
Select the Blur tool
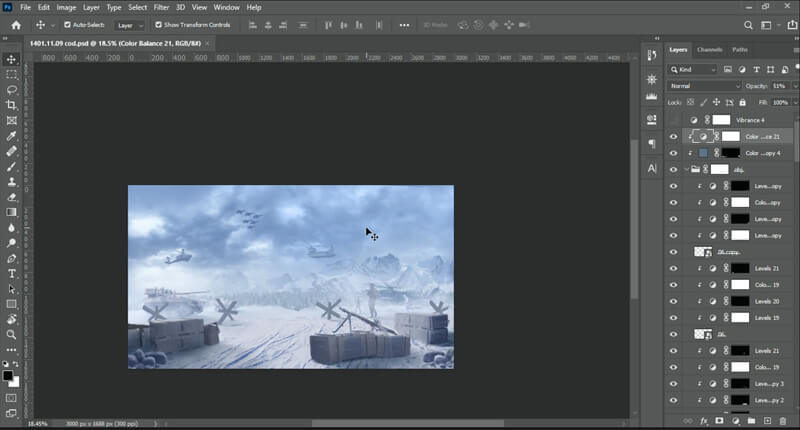pyautogui.click(x=11, y=227)
